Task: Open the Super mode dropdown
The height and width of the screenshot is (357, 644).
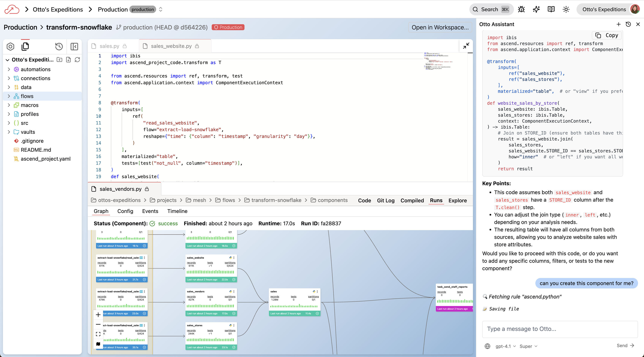Action: 528,346
